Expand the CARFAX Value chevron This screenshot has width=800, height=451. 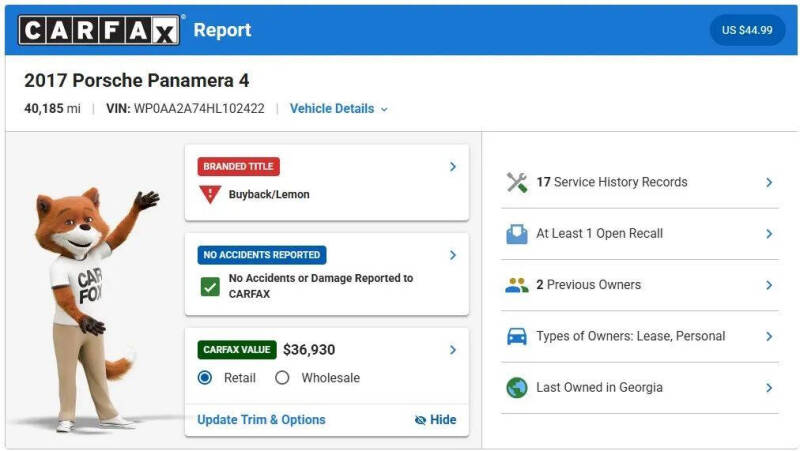[x=453, y=350]
